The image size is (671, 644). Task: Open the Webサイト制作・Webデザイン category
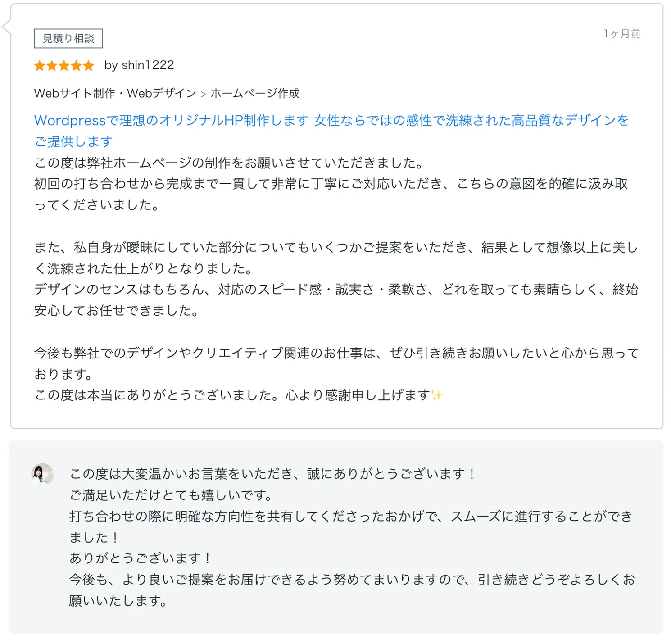[115, 93]
